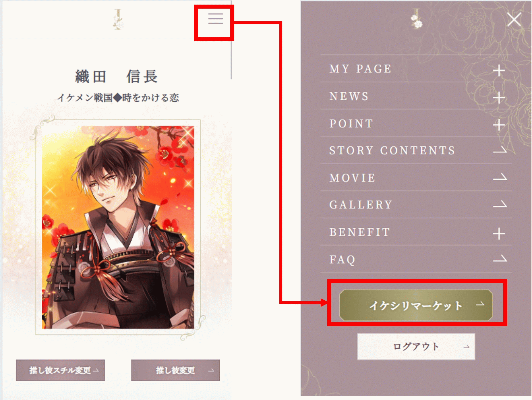Open the STORY CONTENTS menu item
This screenshot has height=400, width=532.
(x=416, y=150)
